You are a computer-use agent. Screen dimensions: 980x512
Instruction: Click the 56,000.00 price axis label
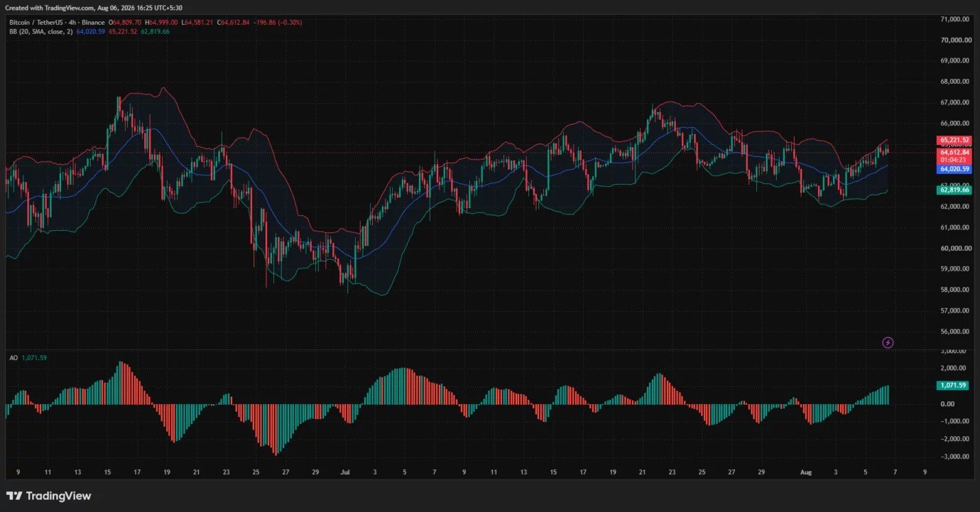[x=955, y=332]
